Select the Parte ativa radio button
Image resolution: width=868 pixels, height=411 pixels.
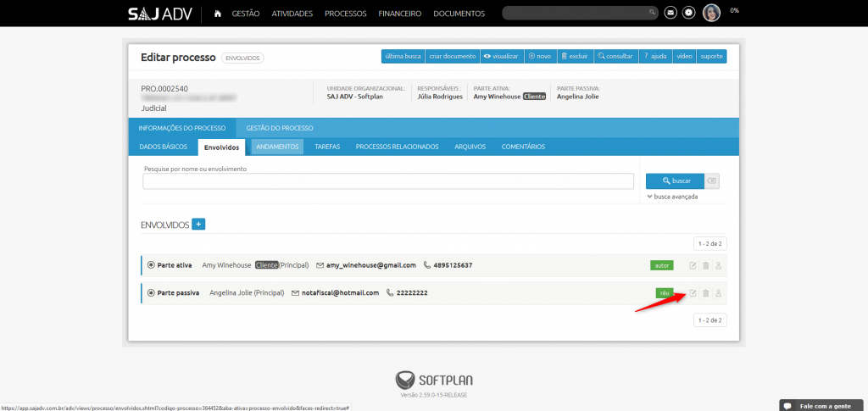point(151,265)
